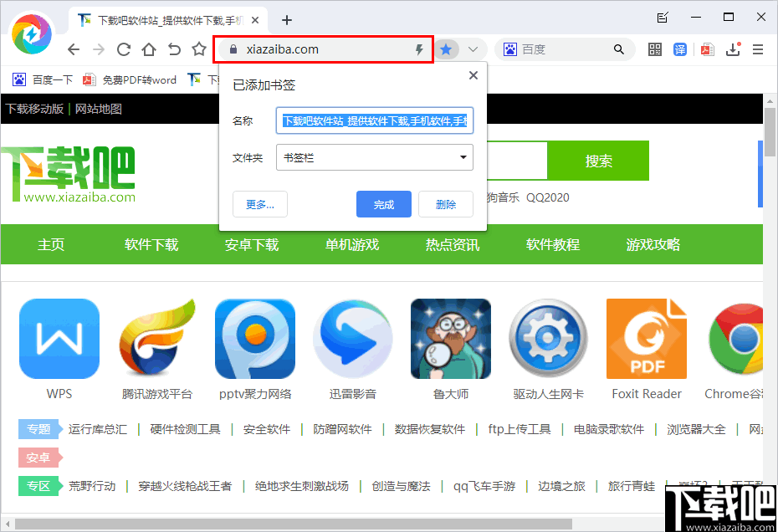778x532 pixels.
Task: Click the Chrome browser icon
Action: 734,339
